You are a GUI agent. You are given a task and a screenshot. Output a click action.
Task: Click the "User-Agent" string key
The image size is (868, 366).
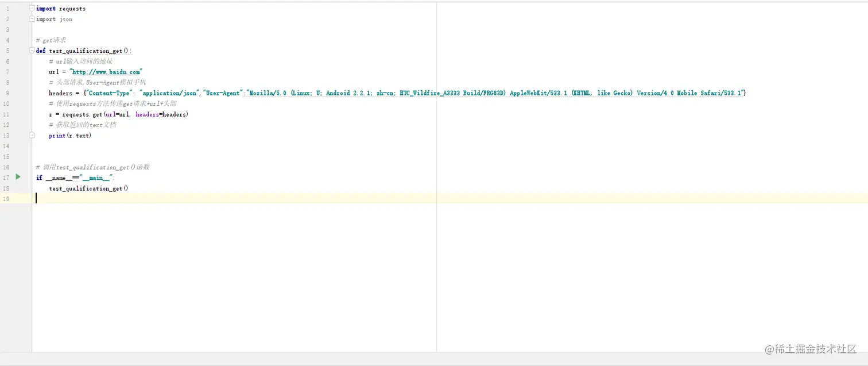click(x=224, y=93)
